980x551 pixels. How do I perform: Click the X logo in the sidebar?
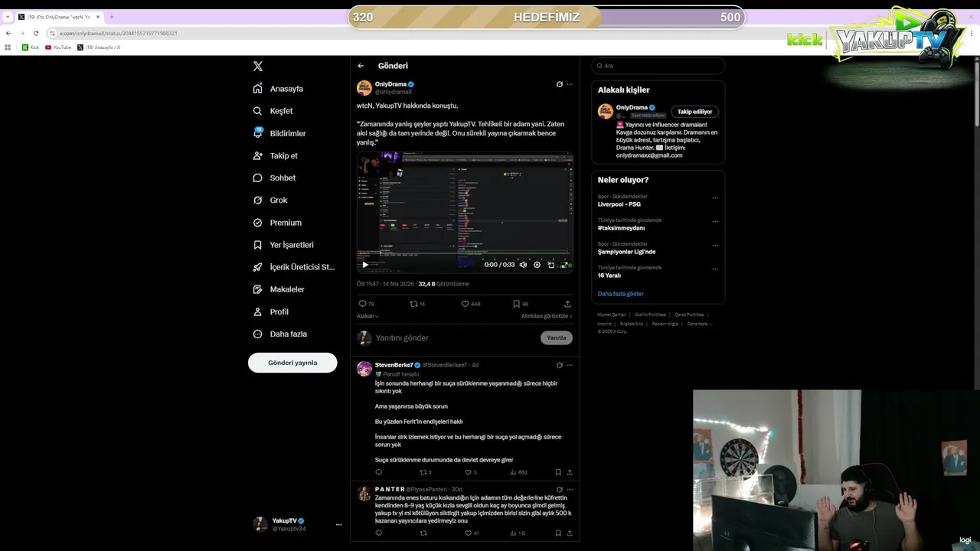tap(258, 67)
